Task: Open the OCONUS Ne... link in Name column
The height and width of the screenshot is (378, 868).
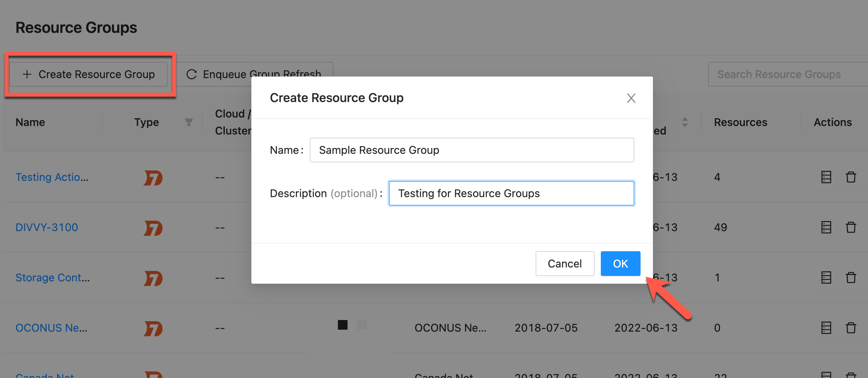Action: [51, 328]
